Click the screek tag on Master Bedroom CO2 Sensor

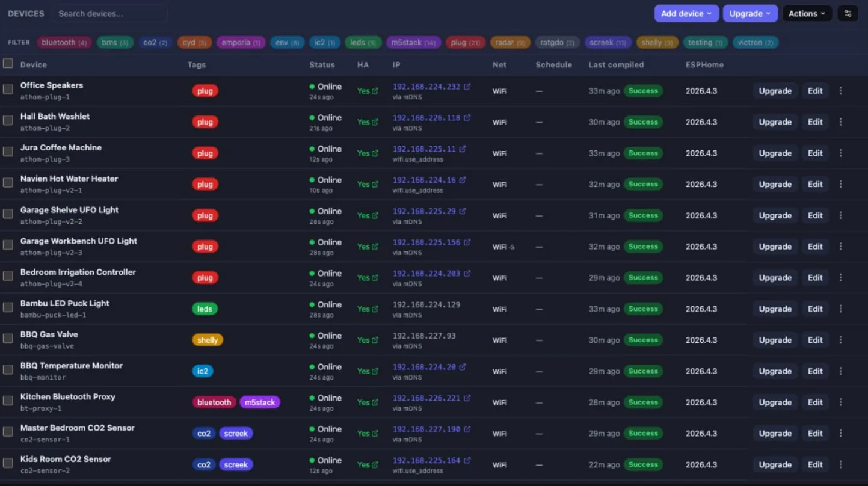[236, 433]
